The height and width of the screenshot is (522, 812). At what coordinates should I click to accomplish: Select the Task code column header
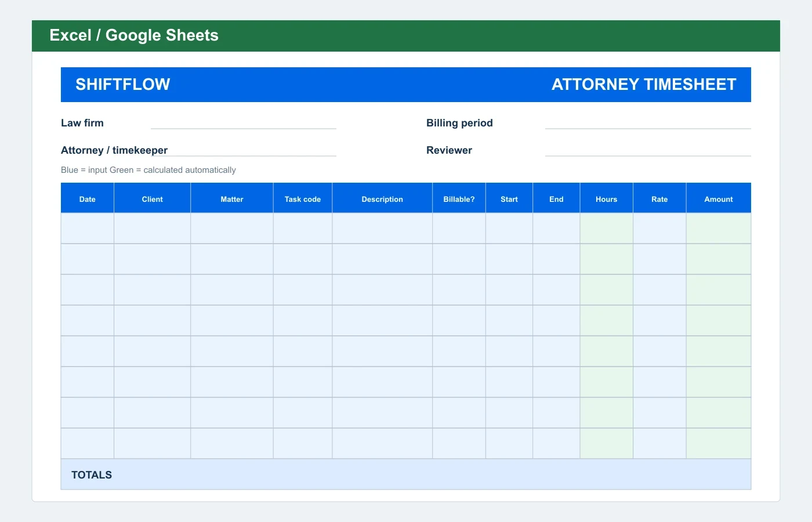pyautogui.click(x=303, y=198)
